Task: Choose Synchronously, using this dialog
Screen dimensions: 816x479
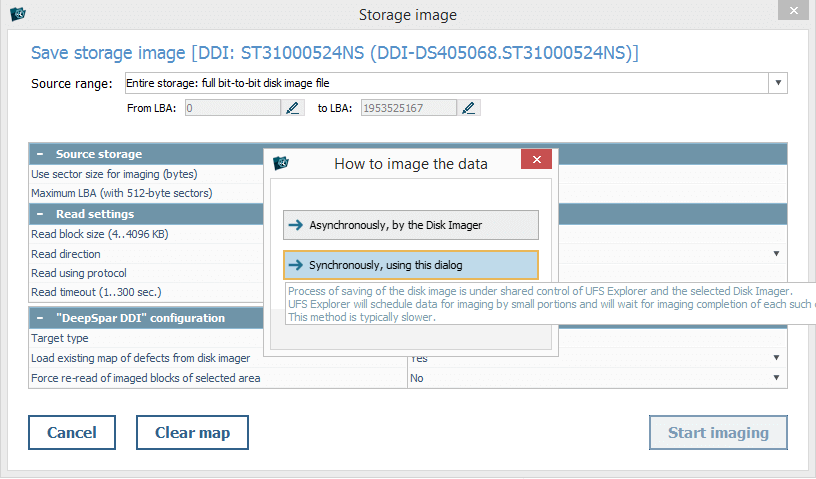Action: click(411, 265)
